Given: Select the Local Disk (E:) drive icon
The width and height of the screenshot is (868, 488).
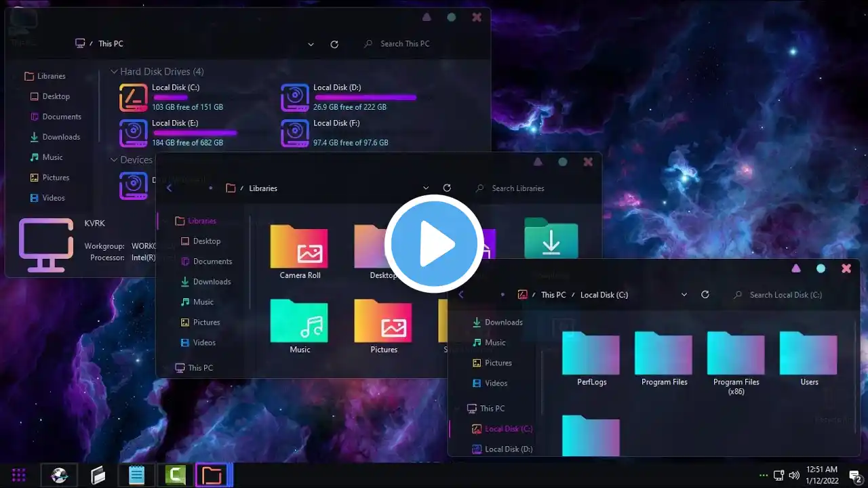Looking at the screenshot, I should (134, 133).
